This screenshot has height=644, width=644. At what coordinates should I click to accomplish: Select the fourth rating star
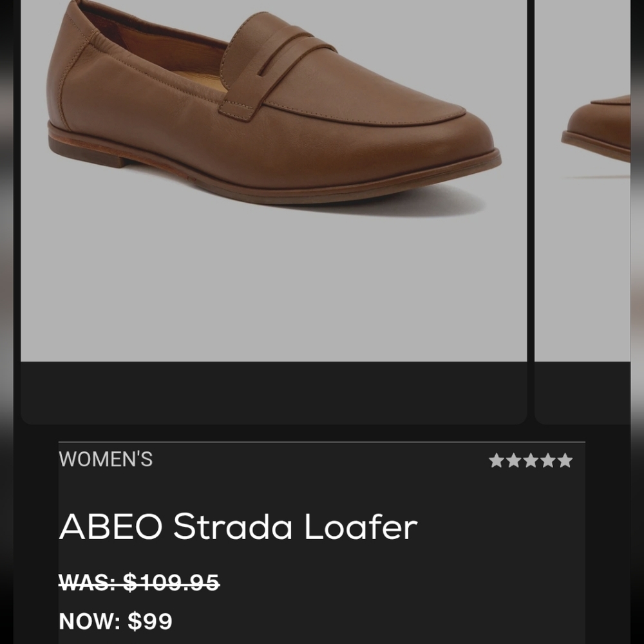tap(549, 460)
